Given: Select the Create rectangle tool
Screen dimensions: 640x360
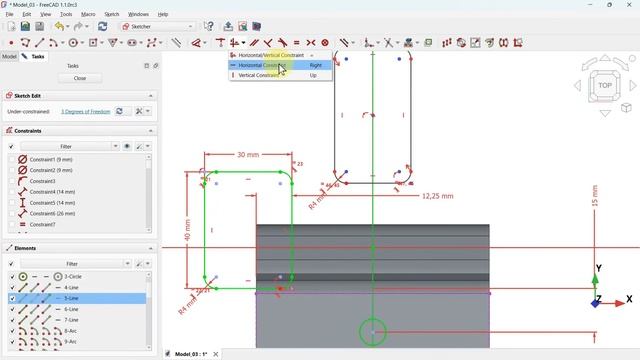Looking at the screenshot, I should click(93, 43).
